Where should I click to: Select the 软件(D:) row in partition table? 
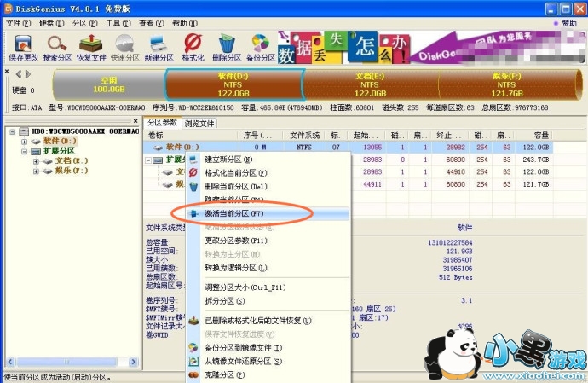coord(348,148)
